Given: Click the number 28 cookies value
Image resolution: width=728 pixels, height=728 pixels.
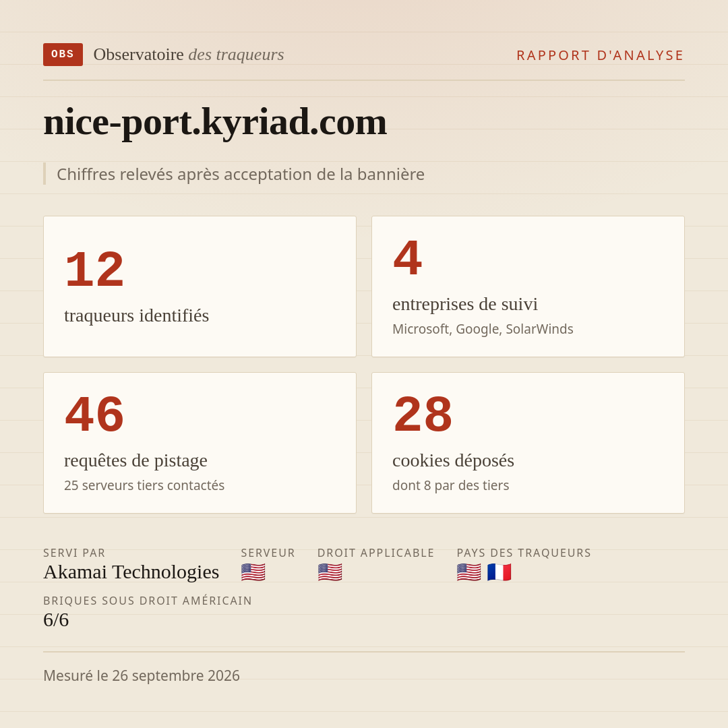Looking at the screenshot, I should (x=423, y=414).
